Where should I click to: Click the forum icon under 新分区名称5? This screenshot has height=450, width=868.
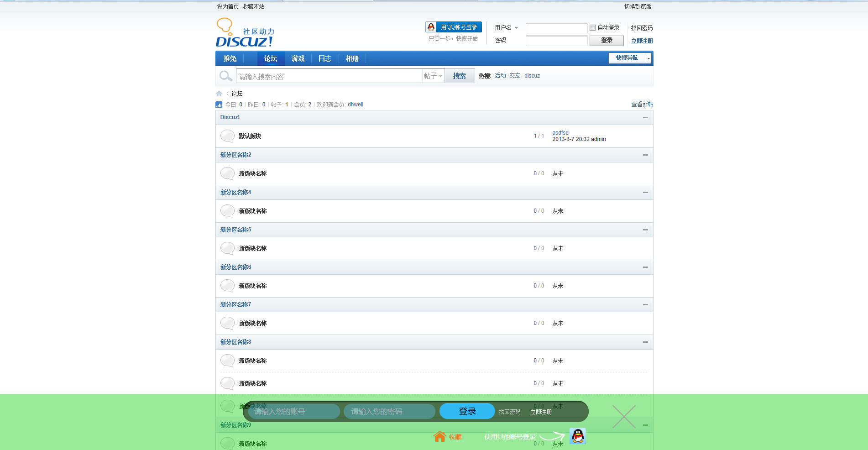tap(227, 248)
